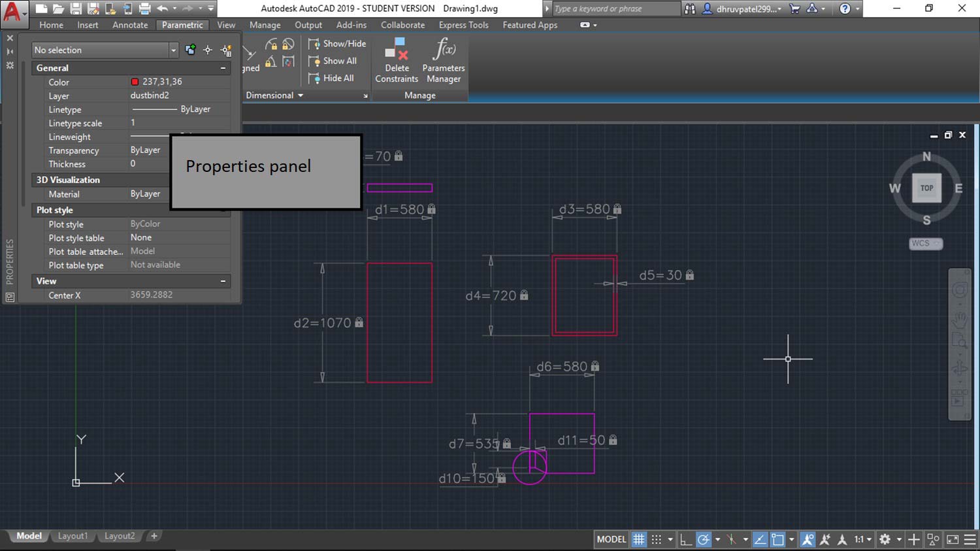Click the Open file folder icon
The height and width of the screenshot is (551, 980).
(x=58, y=8)
